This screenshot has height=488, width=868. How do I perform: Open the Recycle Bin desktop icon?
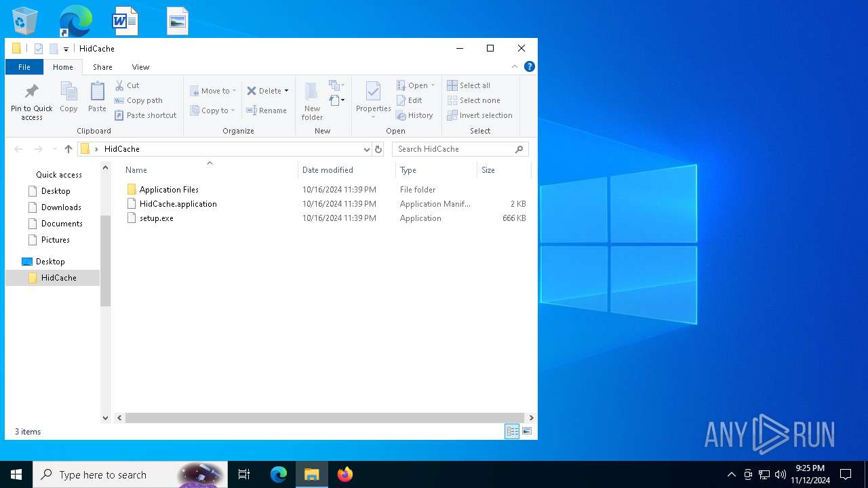tap(25, 21)
